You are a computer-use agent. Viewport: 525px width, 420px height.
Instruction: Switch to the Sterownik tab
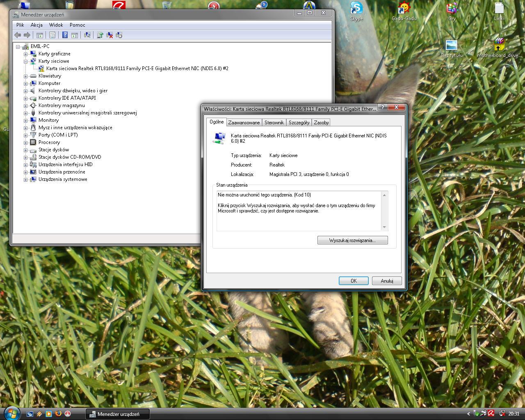click(x=274, y=123)
